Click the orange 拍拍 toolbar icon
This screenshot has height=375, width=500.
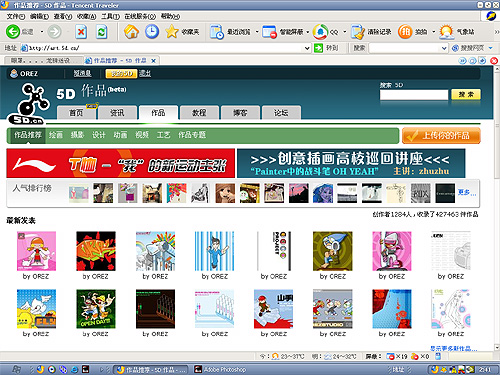tap(405, 32)
